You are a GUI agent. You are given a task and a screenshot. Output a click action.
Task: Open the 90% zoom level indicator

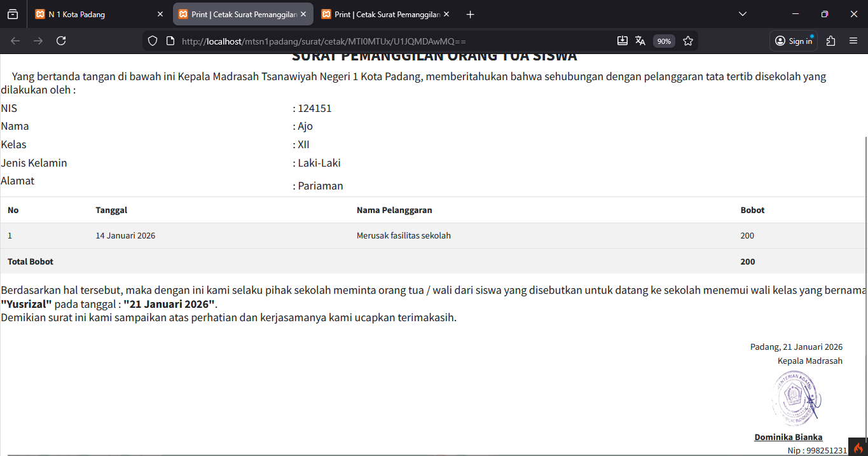664,41
